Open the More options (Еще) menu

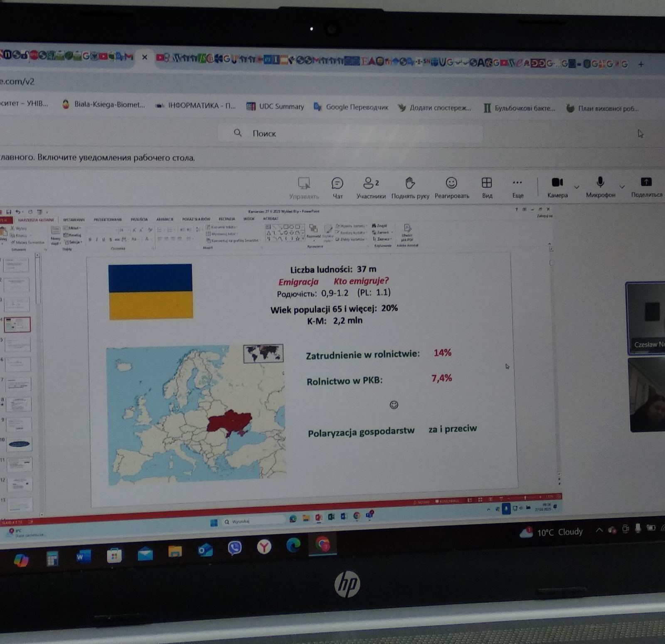[x=517, y=187]
